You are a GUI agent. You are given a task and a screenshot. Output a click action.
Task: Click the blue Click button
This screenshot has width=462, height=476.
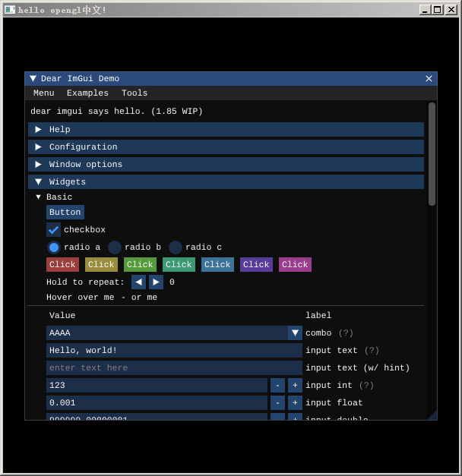(x=217, y=264)
